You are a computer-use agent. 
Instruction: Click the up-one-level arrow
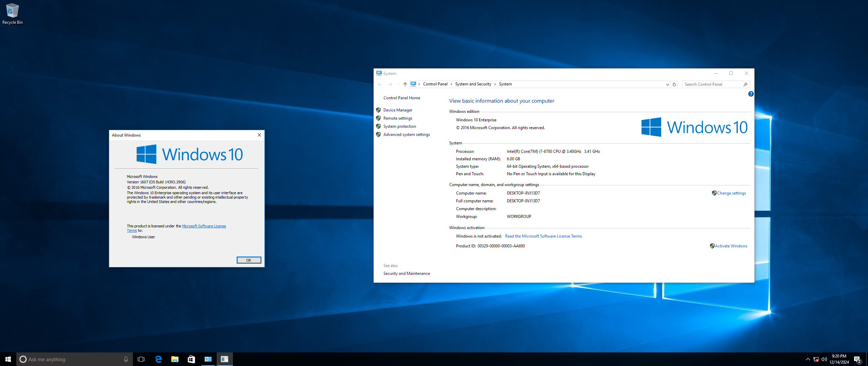[x=405, y=84]
